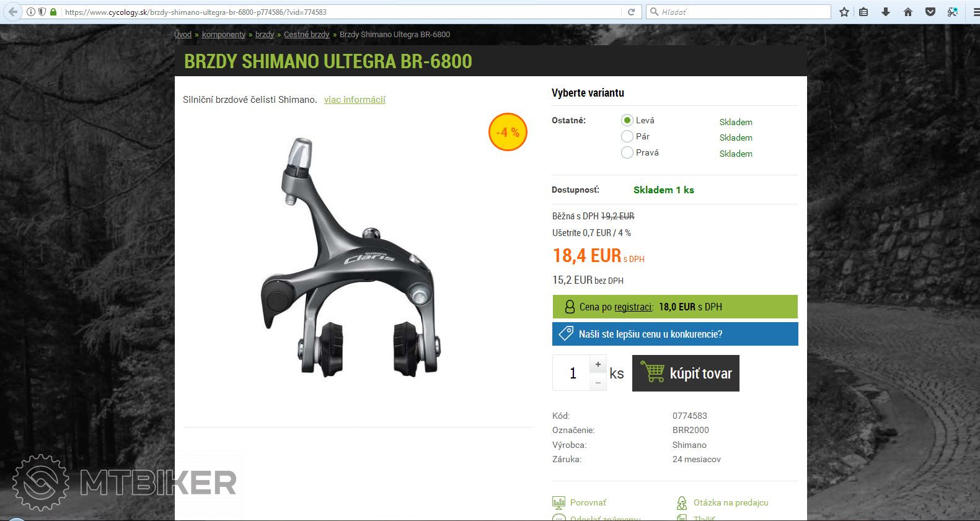980x521 pixels.
Task: Click the quantity input field
Action: 572,373
